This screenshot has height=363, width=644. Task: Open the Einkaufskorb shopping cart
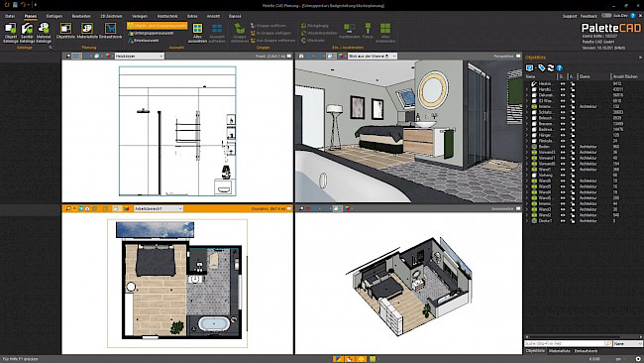pos(111,31)
